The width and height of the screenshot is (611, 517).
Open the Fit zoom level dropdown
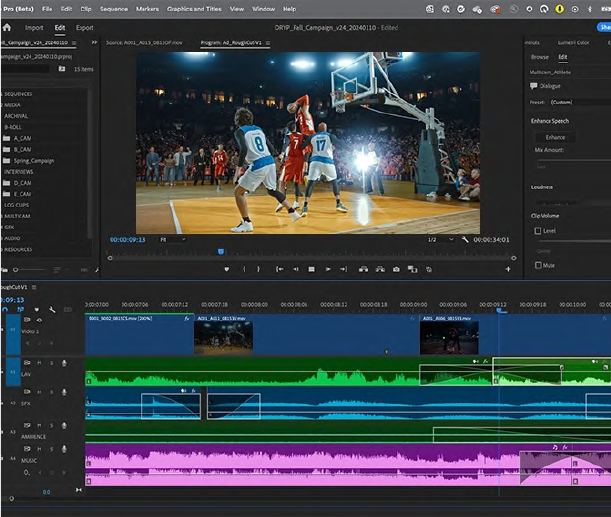click(x=173, y=240)
